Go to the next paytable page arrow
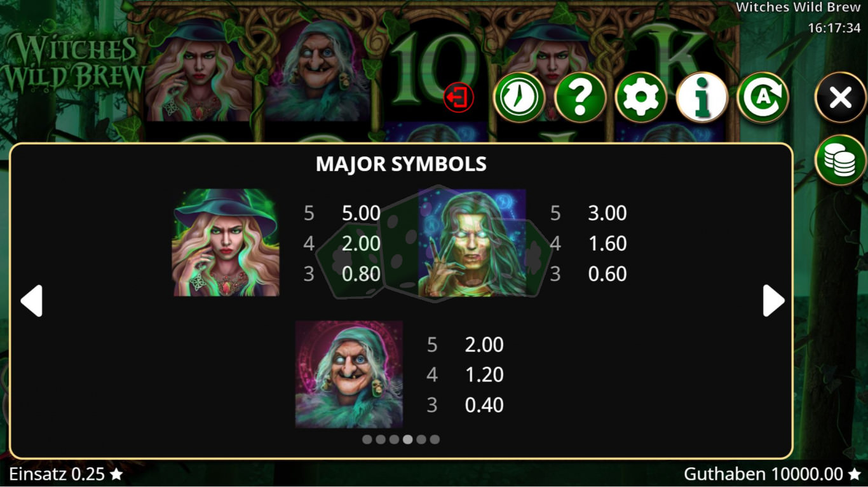The width and height of the screenshot is (868, 487). (x=773, y=301)
